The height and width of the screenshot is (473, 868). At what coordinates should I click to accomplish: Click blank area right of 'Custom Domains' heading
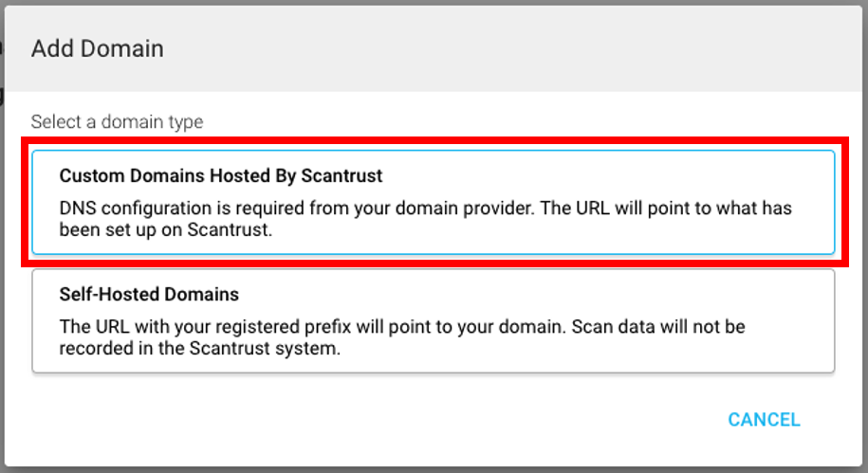[x=617, y=176]
